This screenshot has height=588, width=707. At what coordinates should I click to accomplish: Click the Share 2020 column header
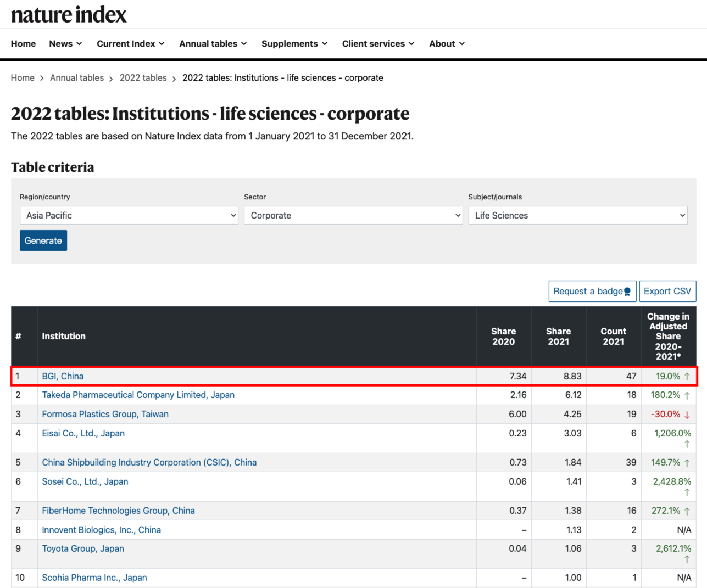[x=503, y=337]
